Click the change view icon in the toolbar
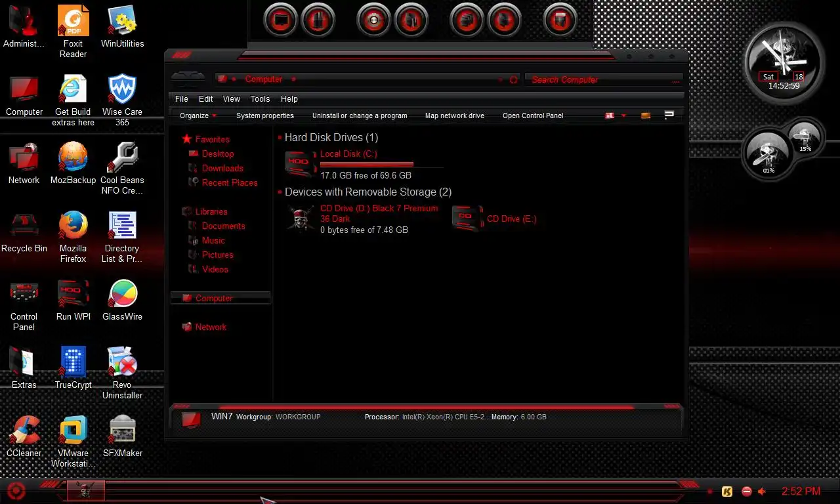The image size is (840, 504). (x=610, y=115)
